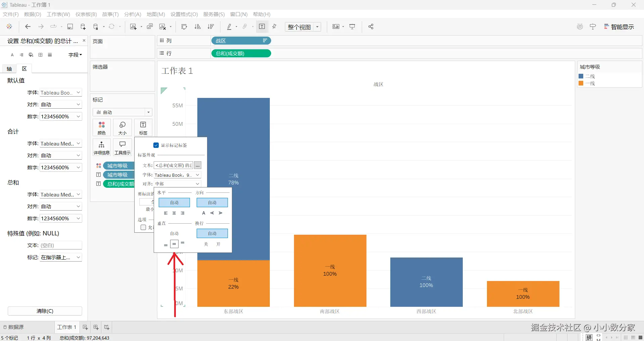644x341 pixels.
Task: Clear the worksheet using toolbar icon
Action: click(162, 26)
